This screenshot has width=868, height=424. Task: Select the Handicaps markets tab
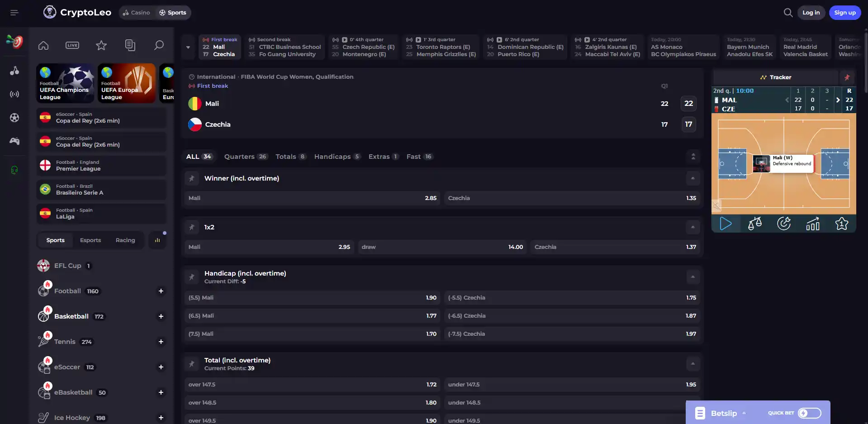tap(337, 157)
